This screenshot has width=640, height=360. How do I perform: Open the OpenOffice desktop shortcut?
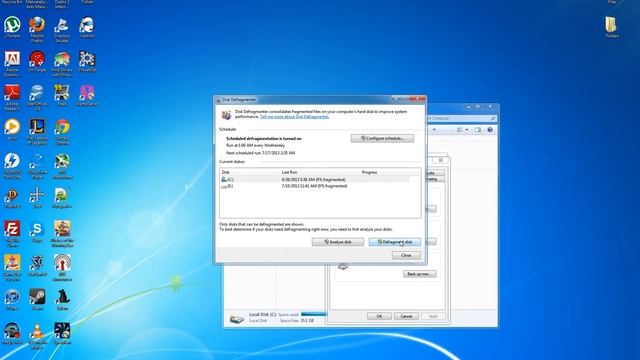pos(37,98)
